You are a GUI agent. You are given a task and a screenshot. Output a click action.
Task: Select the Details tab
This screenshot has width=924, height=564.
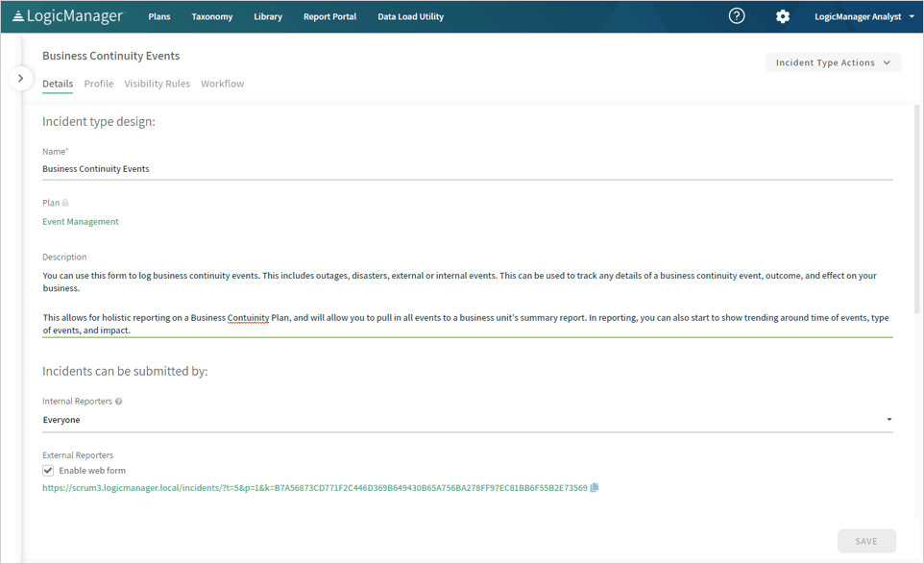[58, 84]
